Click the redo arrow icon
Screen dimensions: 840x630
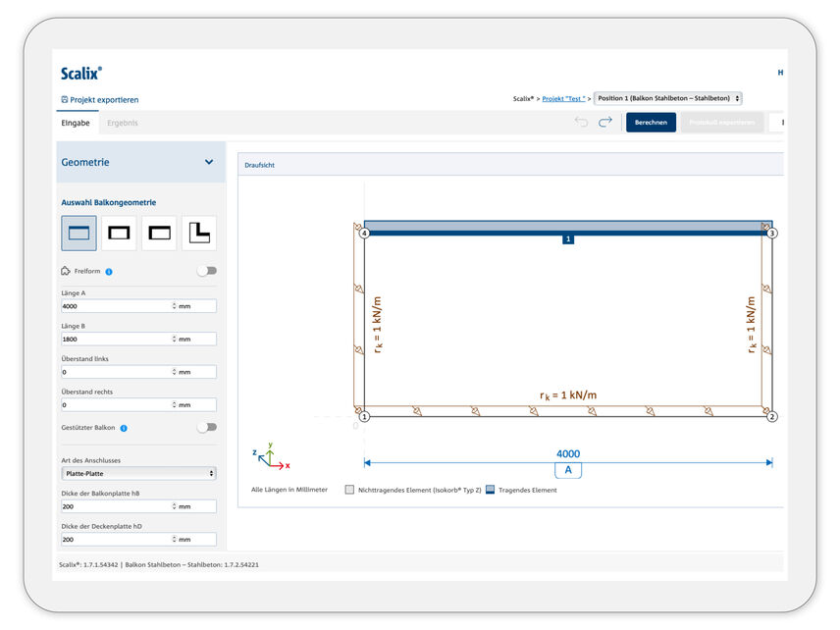pyautogui.click(x=605, y=123)
